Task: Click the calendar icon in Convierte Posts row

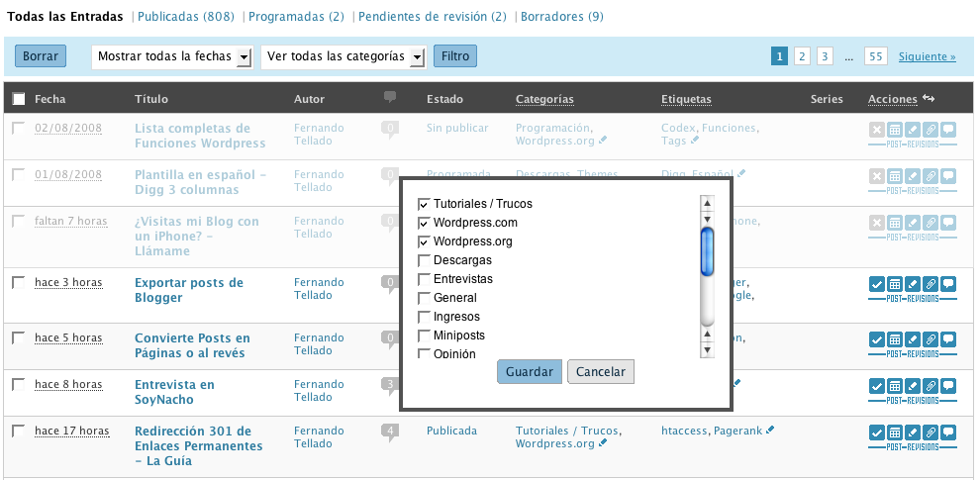Action: point(894,339)
